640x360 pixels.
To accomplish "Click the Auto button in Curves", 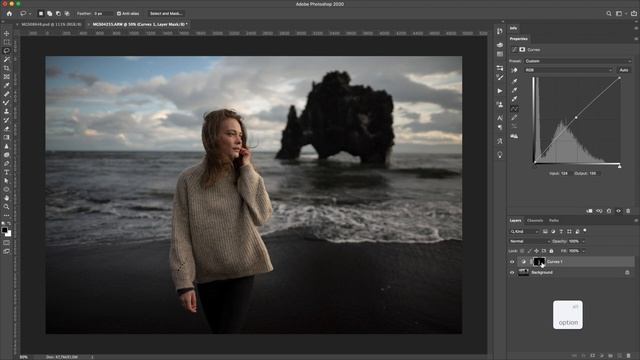I will click(x=624, y=70).
